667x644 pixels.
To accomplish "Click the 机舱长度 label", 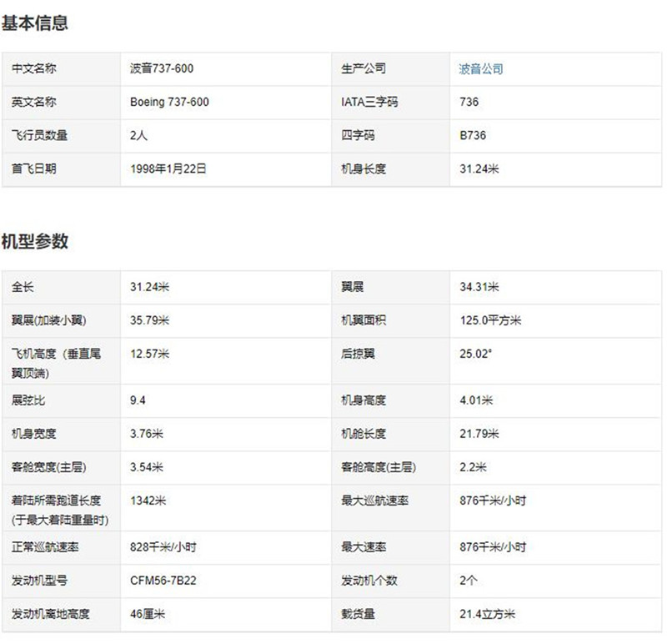I will coord(364,434).
